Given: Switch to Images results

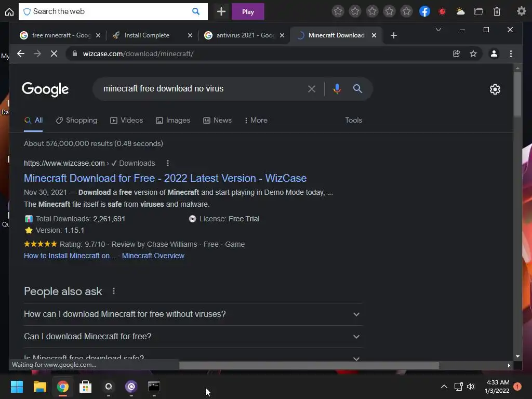Looking at the screenshot, I should pyautogui.click(x=173, y=121).
